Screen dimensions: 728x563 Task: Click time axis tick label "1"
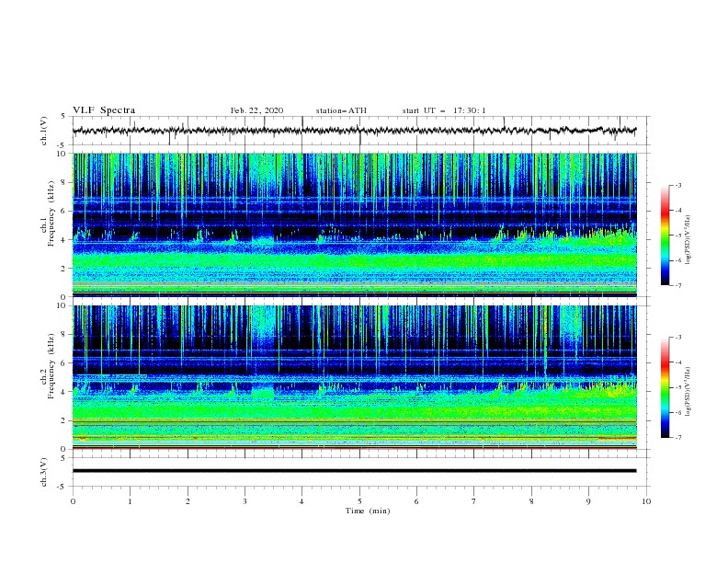130,501
